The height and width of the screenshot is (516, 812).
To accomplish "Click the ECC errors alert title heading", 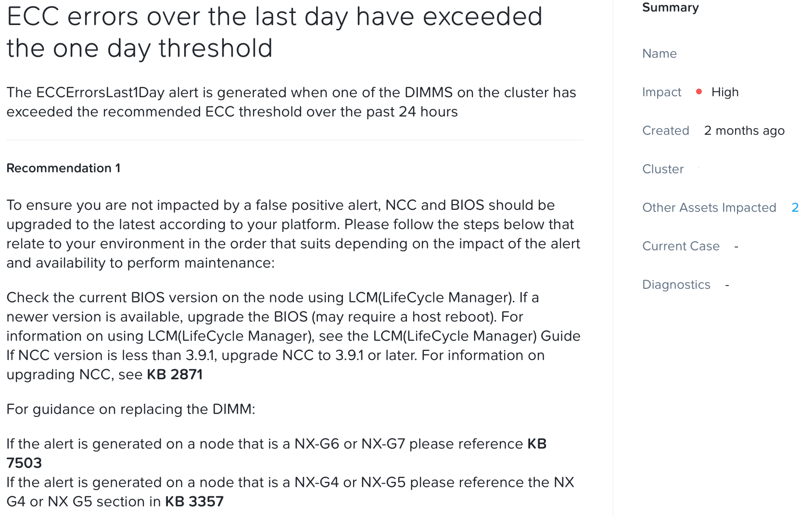I will pyautogui.click(x=274, y=32).
